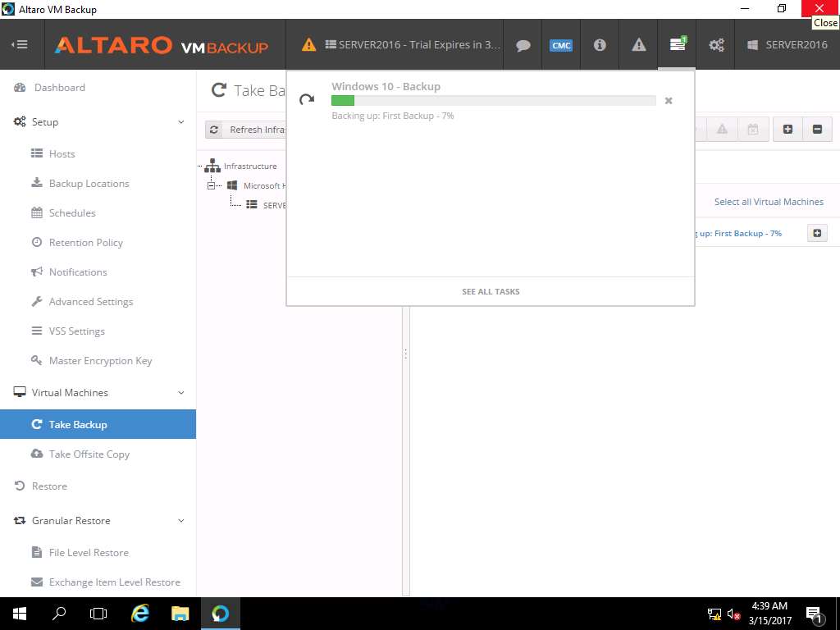Open VSS Settings page
Image resolution: width=840 pixels, height=630 pixels.
(76, 331)
